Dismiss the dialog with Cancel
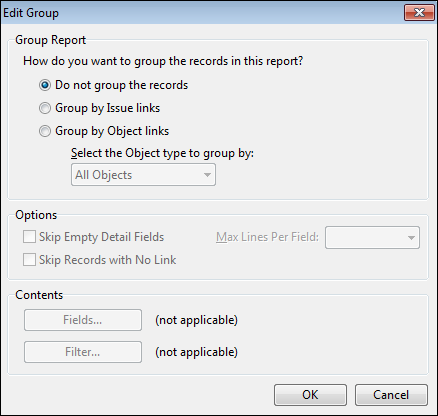The height and width of the screenshot is (416, 438). [391, 395]
